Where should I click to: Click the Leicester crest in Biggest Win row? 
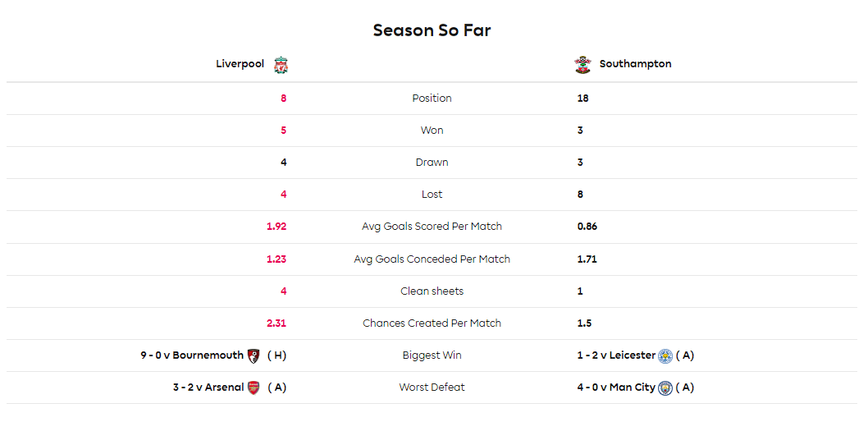[x=665, y=355]
